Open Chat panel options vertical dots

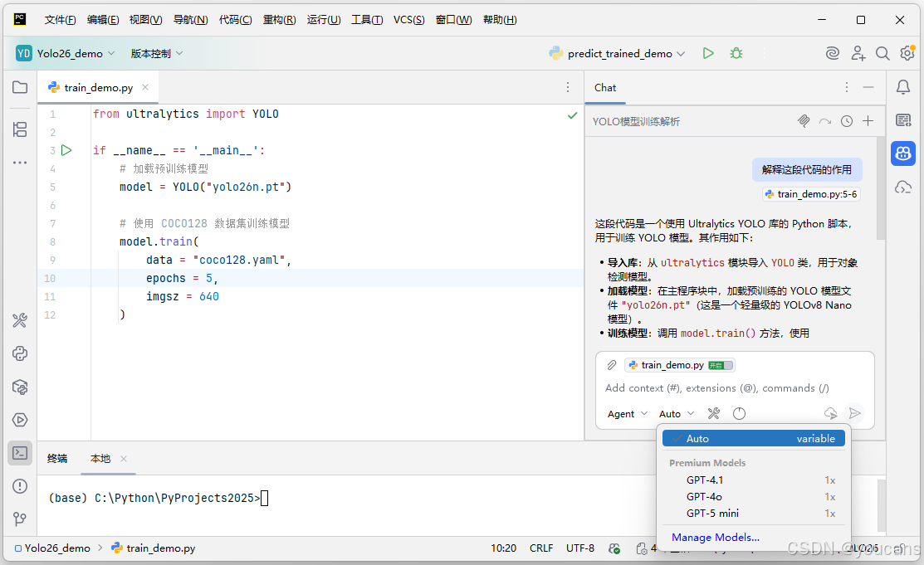point(847,87)
